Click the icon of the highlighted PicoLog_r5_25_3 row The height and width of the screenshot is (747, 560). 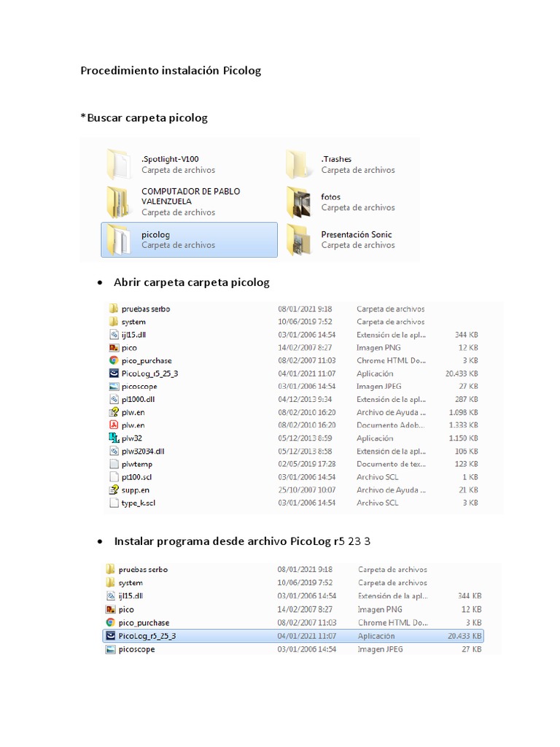click(x=111, y=635)
